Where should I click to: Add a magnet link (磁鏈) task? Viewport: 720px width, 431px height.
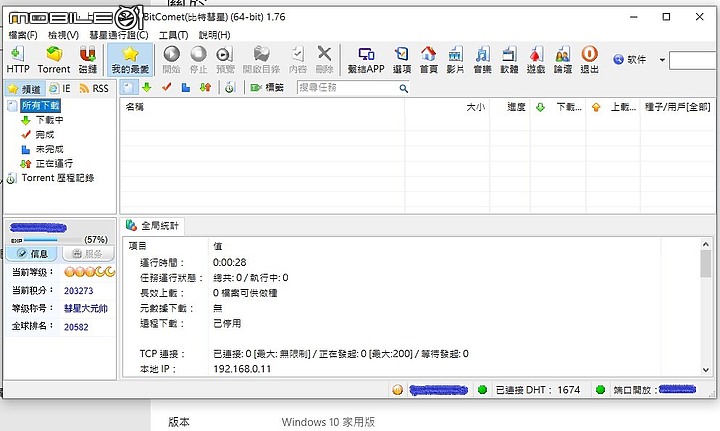click(x=88, y=60)
